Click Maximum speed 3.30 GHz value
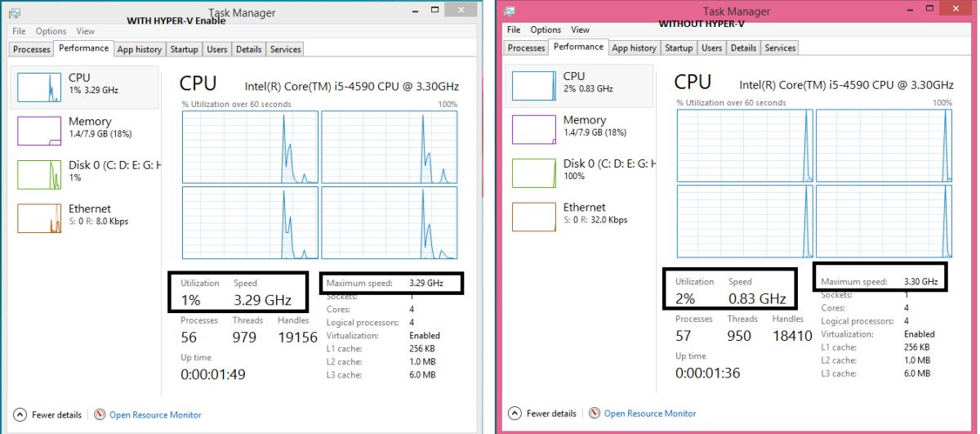Screen dimensions: 980x434 tap(920, 281)
